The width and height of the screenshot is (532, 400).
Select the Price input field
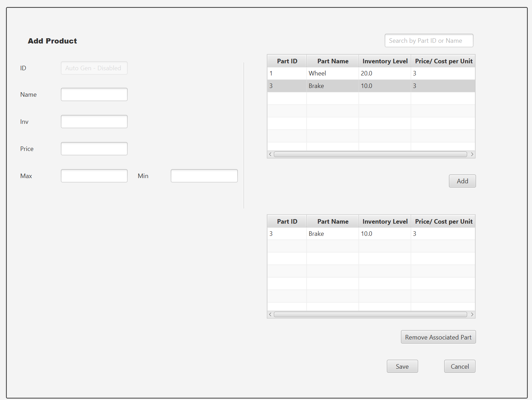pos(94,149)
